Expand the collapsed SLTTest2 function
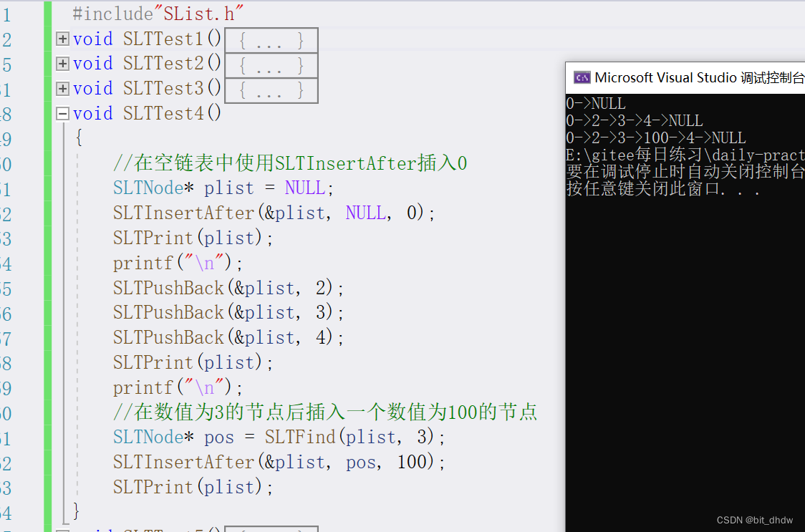 point(62,64)
